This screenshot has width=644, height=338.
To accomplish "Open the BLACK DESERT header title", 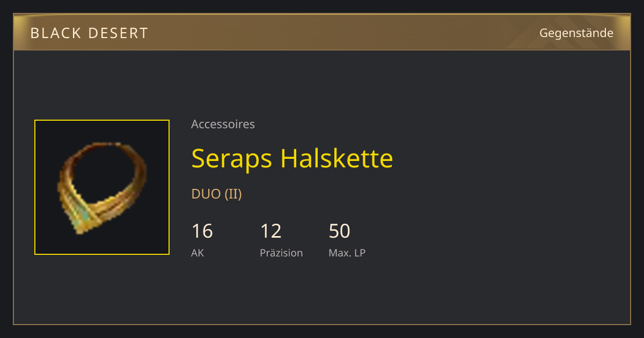I will pos(89,33).
